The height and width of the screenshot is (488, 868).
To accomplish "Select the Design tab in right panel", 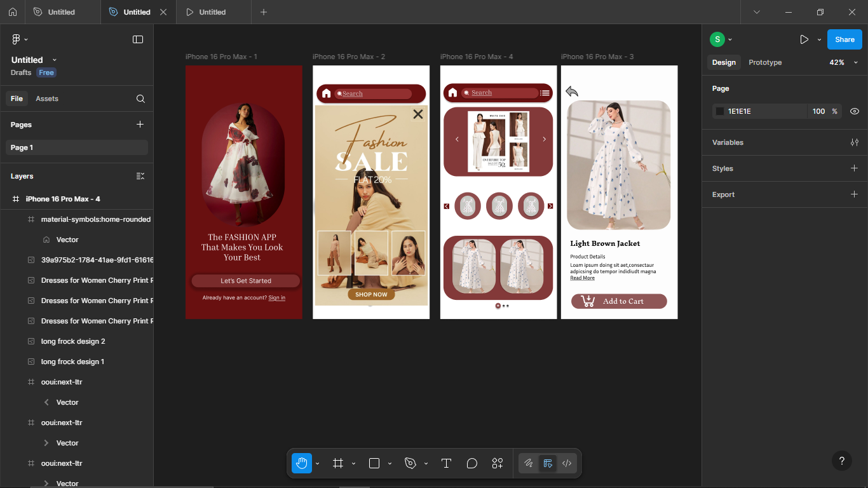I will click(724, 62).
